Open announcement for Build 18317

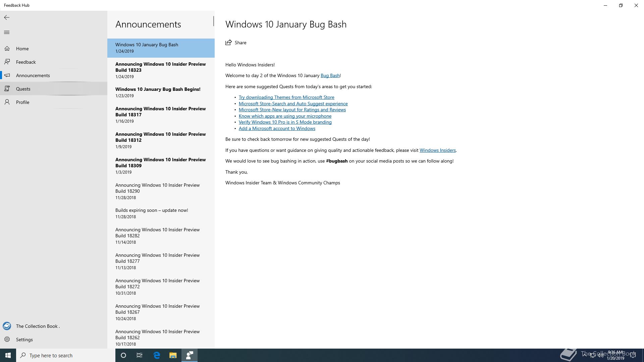pyautogui.click(x=161, y=115)
